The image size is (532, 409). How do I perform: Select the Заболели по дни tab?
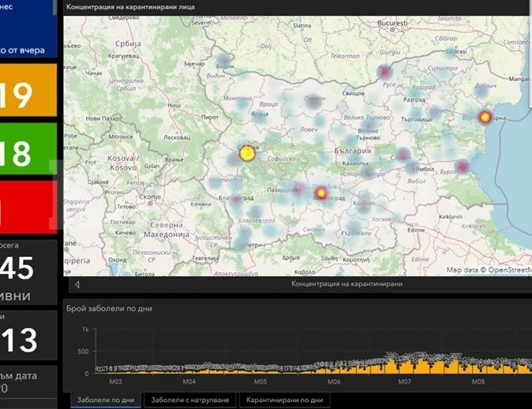(x=105, y=400)
